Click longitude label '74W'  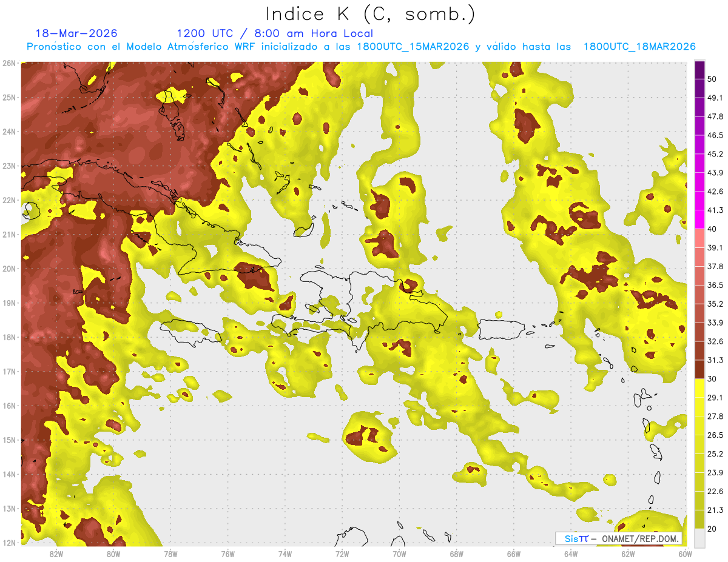coord(285,554)
